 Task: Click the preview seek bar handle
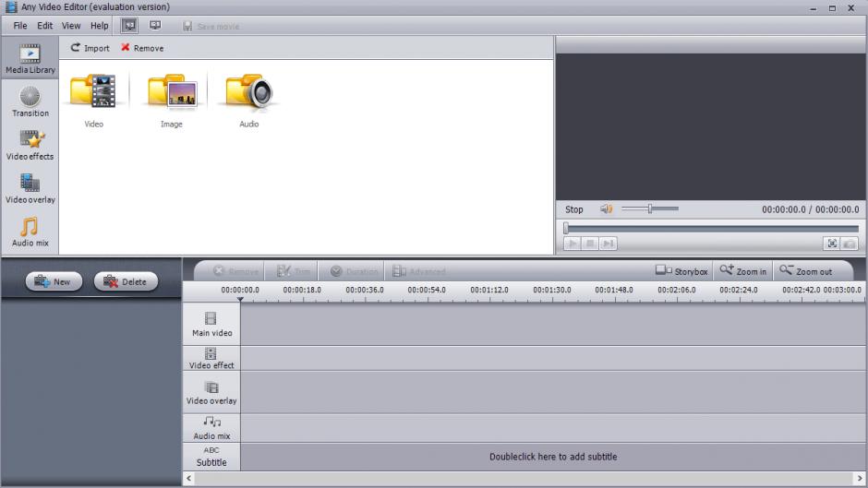click(x=566, y=228)
